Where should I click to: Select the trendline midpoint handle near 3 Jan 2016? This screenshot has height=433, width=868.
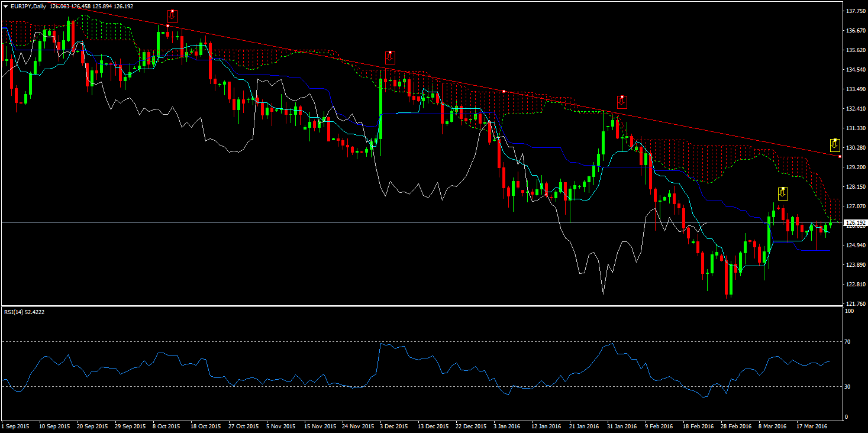[x=504, y=91]
